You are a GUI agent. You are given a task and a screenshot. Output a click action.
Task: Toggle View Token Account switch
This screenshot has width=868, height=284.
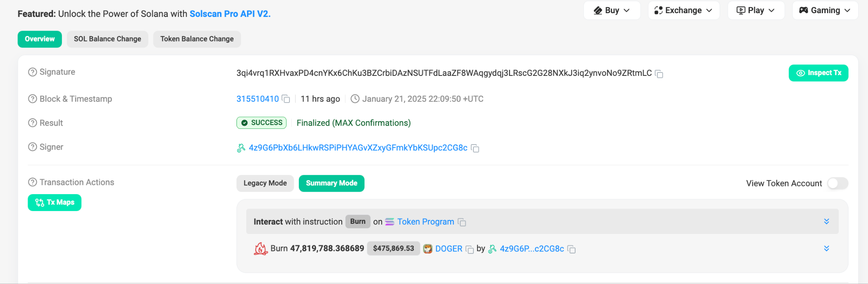837,184
